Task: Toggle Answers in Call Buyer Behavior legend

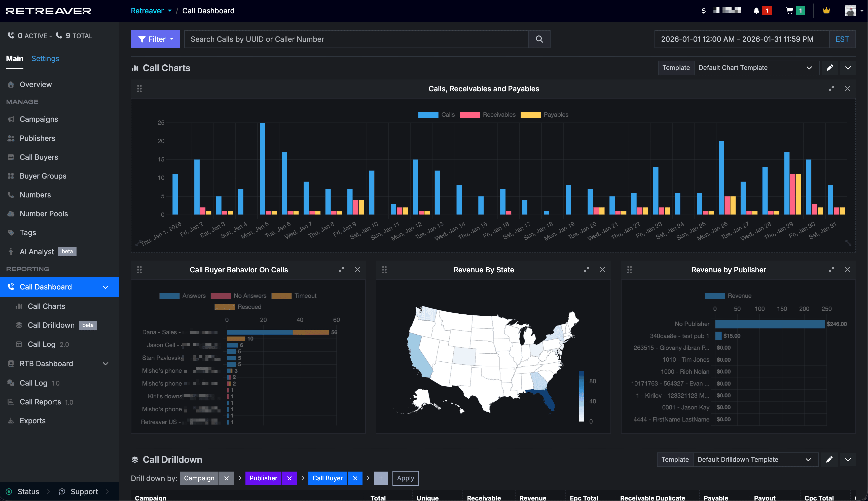Action: [184, 296]
